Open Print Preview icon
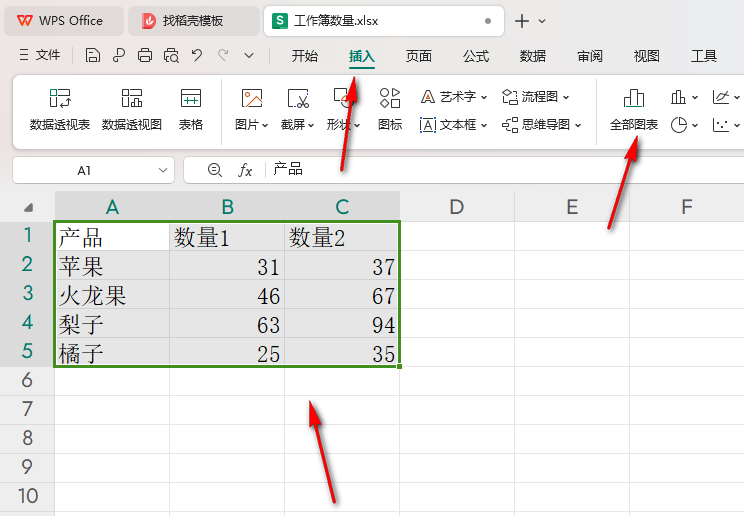The width and height of the screenshot is (744, 516). click(171, 56)
